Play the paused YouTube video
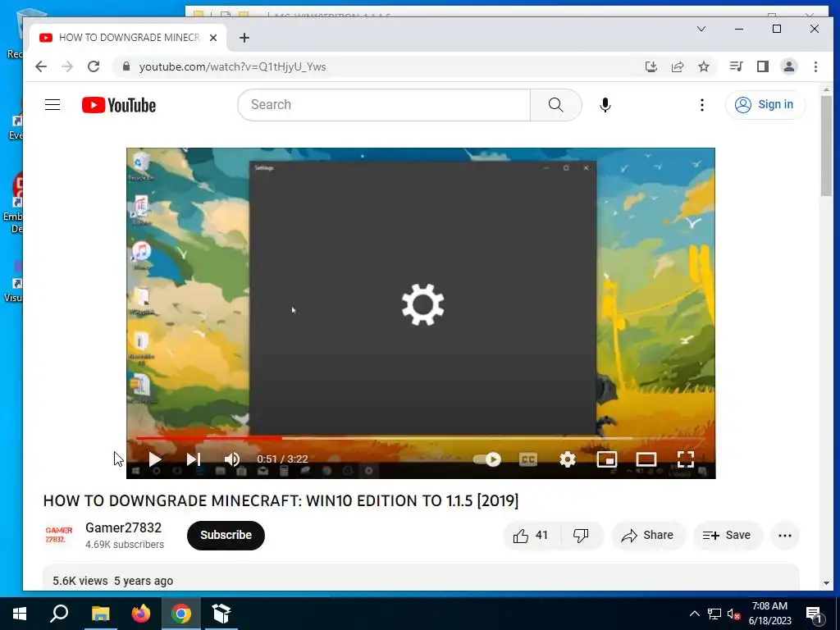Image resolution: width=840 pixels, height=630 pixels. 155,459
